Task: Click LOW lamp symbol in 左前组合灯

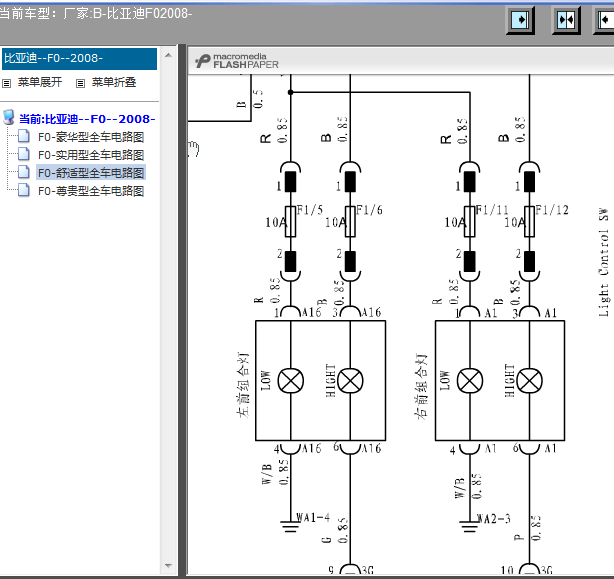Action: coord(291,381)
